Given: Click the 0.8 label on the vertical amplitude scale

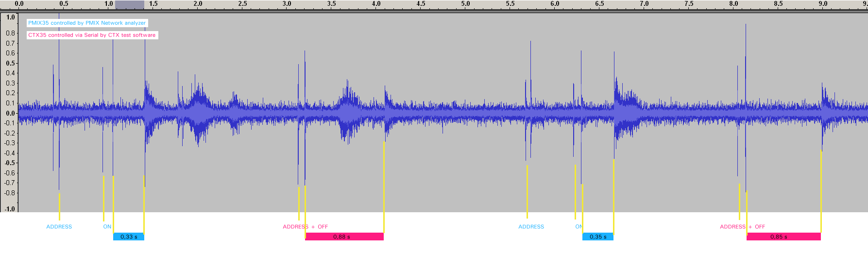Looking at the screenshot, I should [10, 33].
